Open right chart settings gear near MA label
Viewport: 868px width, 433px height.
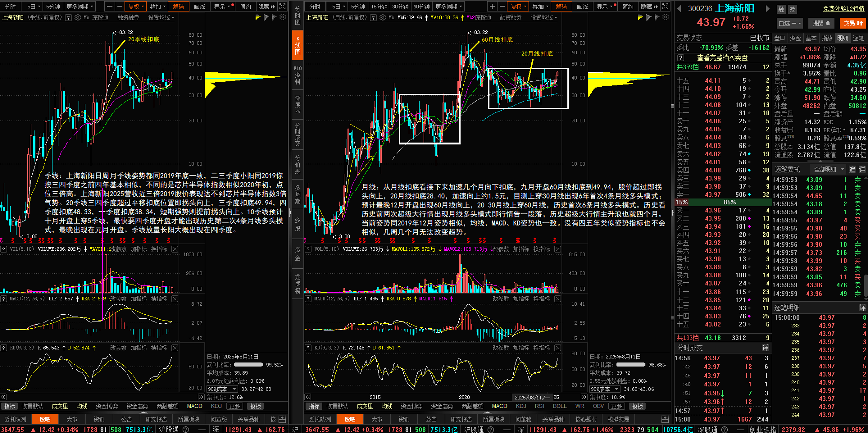pyautogui.click(x=383, y=17)
